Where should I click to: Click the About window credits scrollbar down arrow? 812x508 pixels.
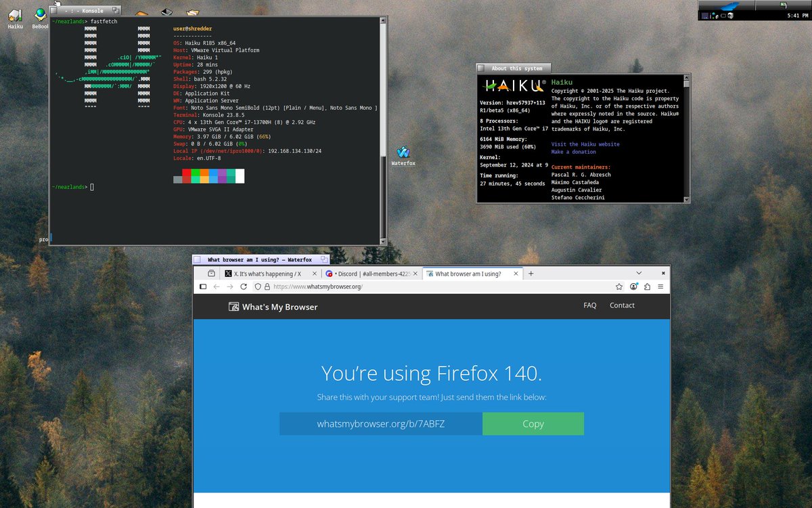point(687,198)
